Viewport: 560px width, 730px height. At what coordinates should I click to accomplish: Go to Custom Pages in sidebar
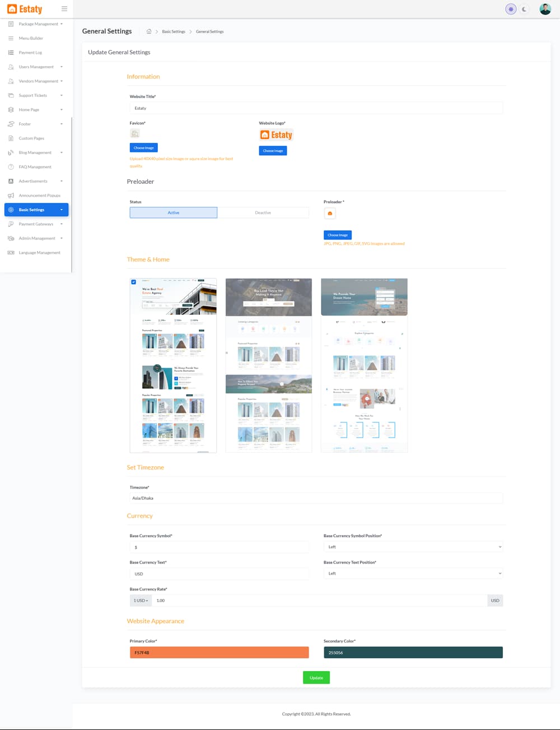31,138
